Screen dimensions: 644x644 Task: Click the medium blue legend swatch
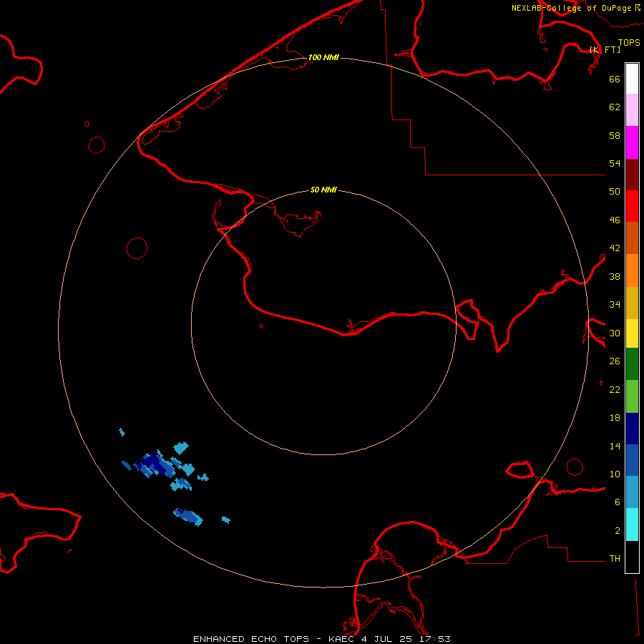(632, 460)
